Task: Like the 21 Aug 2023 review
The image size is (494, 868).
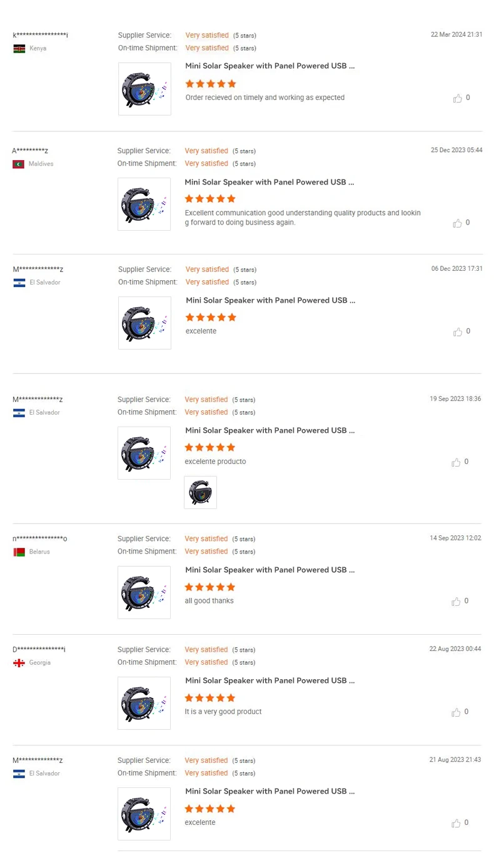Action: point(456,823)
